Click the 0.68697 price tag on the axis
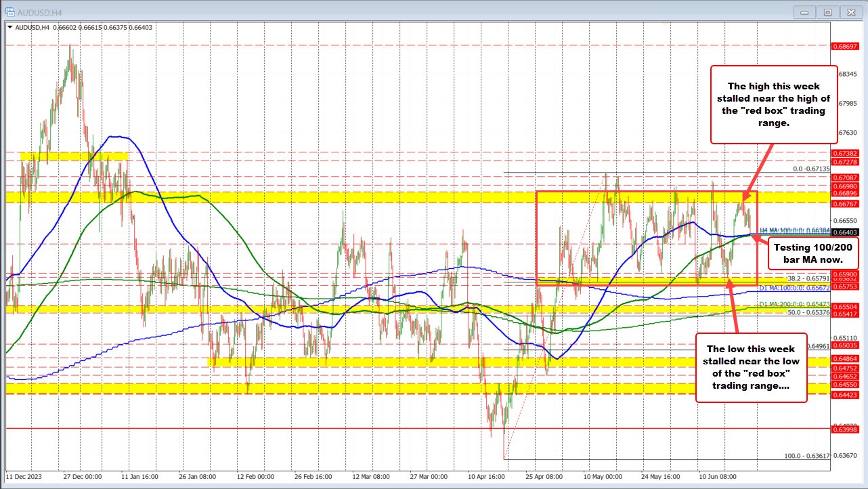The image size is (868, 489). click(x=845, y=47)
